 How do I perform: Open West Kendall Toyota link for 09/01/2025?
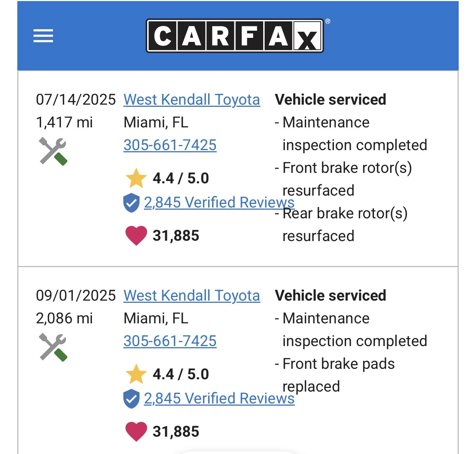tap(191, 296)
